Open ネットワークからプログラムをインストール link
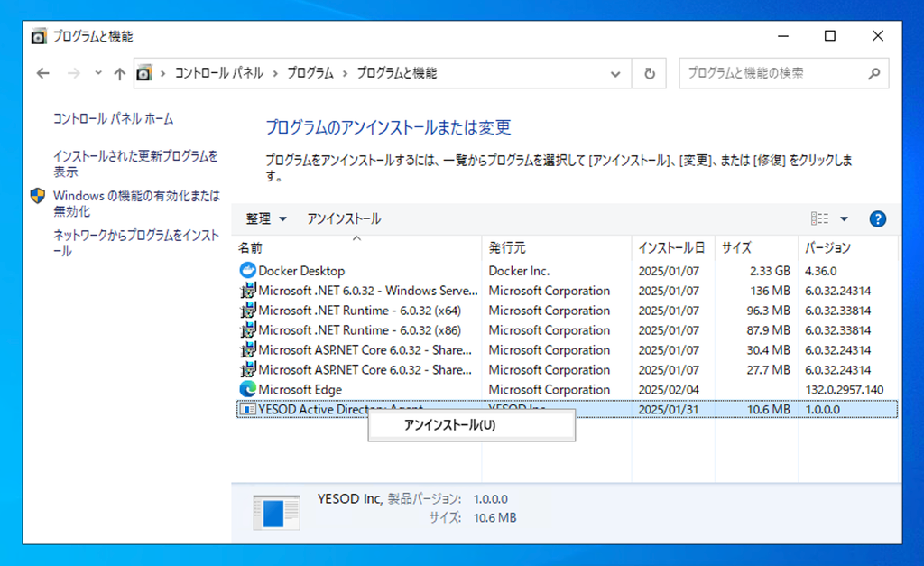This screenshot has height=566, width=924. click(136, 242)
